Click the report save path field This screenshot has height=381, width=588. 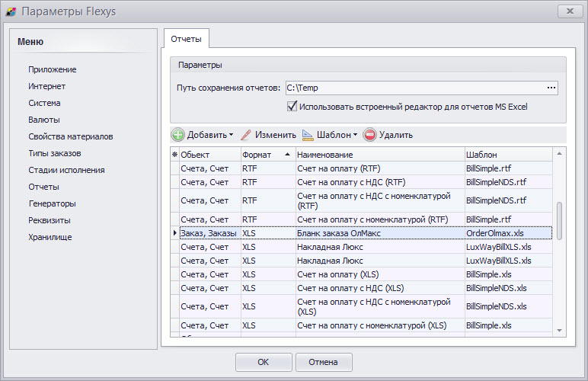[x=415, y=88]
